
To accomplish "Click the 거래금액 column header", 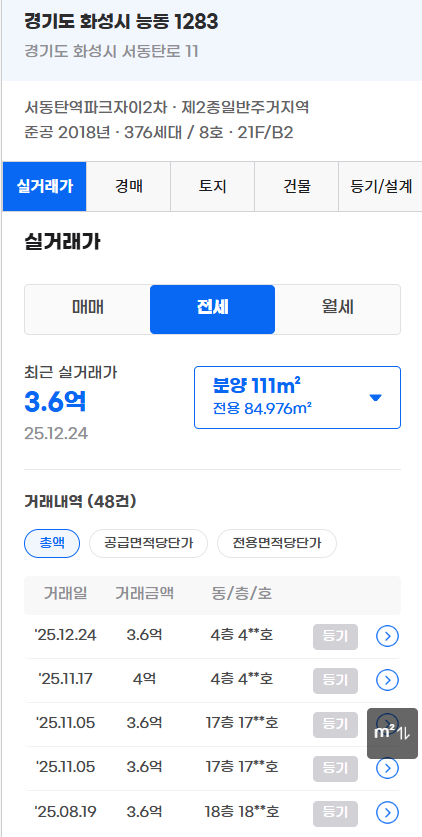I will pos(145,594).
